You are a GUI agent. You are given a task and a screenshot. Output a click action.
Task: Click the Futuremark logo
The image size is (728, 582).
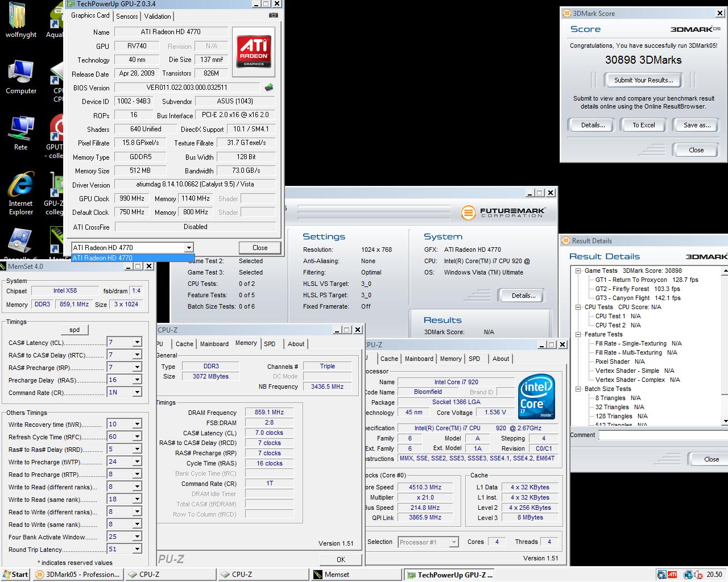(x=503, y=213)
